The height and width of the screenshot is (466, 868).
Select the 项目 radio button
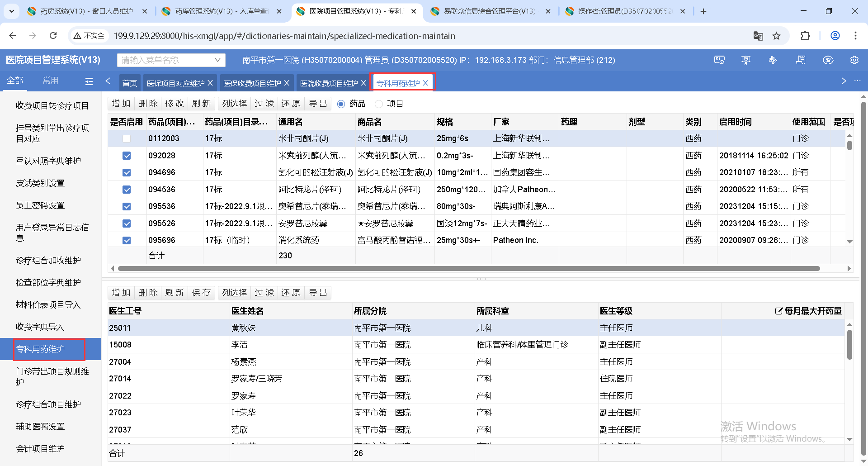click(x=379, y=104)
